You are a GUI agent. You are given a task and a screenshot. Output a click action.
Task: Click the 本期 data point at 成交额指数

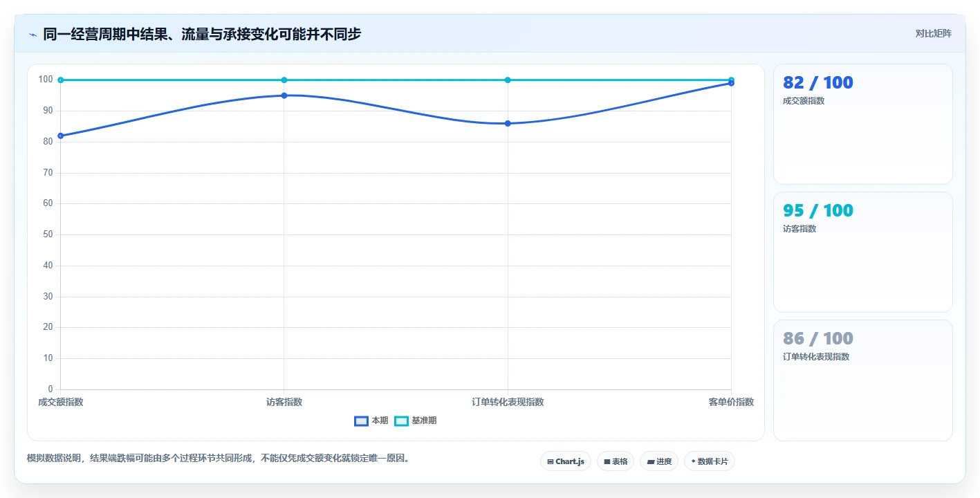coord(61,136)
